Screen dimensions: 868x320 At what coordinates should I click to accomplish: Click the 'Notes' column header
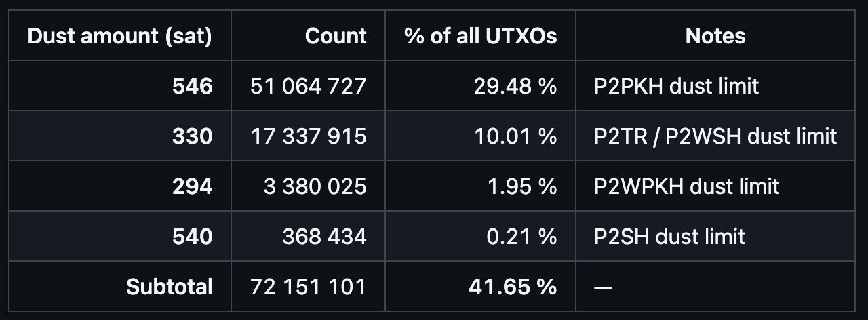tap(715, 36)
